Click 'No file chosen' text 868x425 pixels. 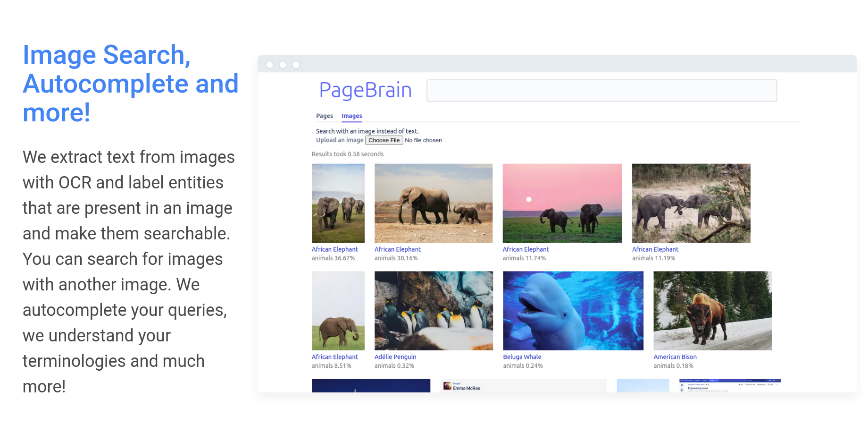click(x=423, y=140)
